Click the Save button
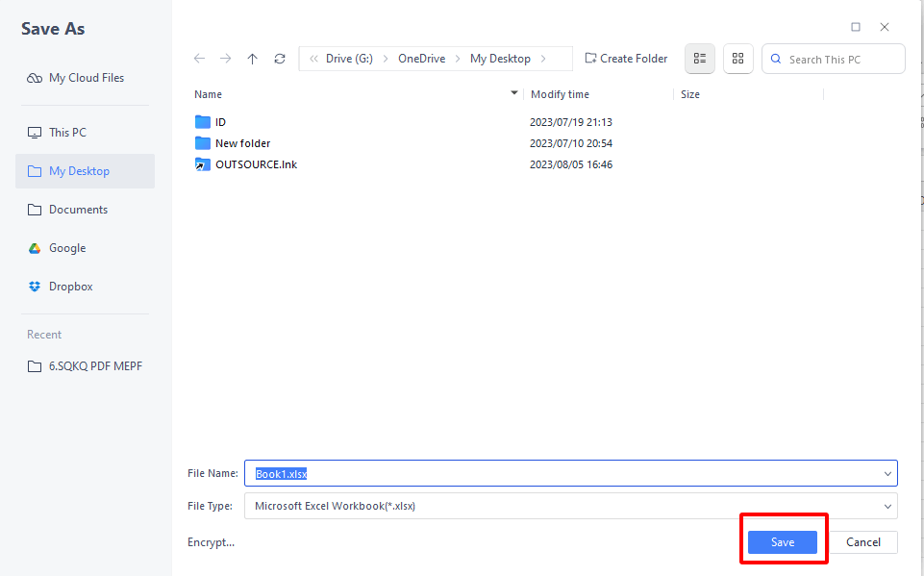This screenshot has width=924, height=576. 782,542
